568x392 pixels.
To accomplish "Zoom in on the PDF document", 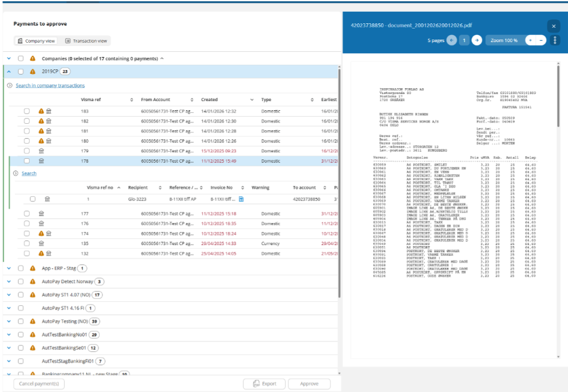I will tap(530, 40).
